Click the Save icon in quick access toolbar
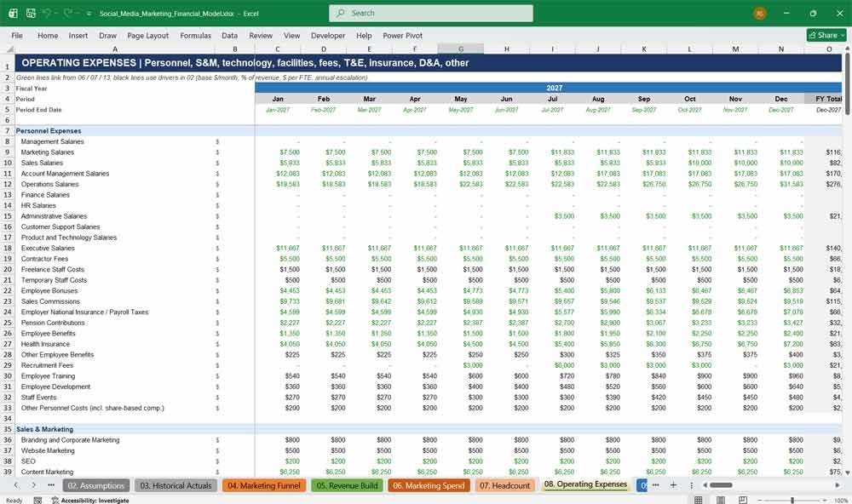Image resolution: width=852 pixels, height=504 pixels. [31, 13]
